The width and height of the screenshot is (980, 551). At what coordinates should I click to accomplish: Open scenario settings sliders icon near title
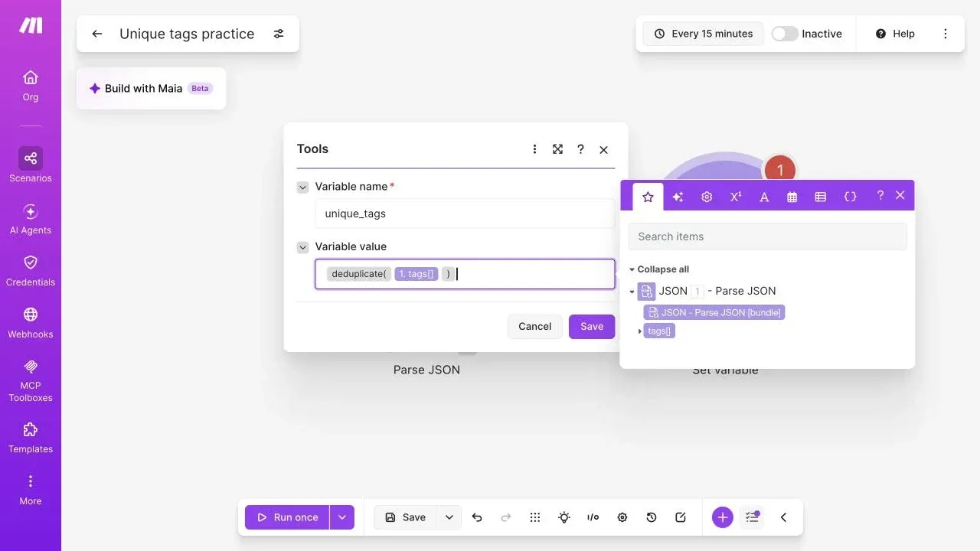[279, 34]
